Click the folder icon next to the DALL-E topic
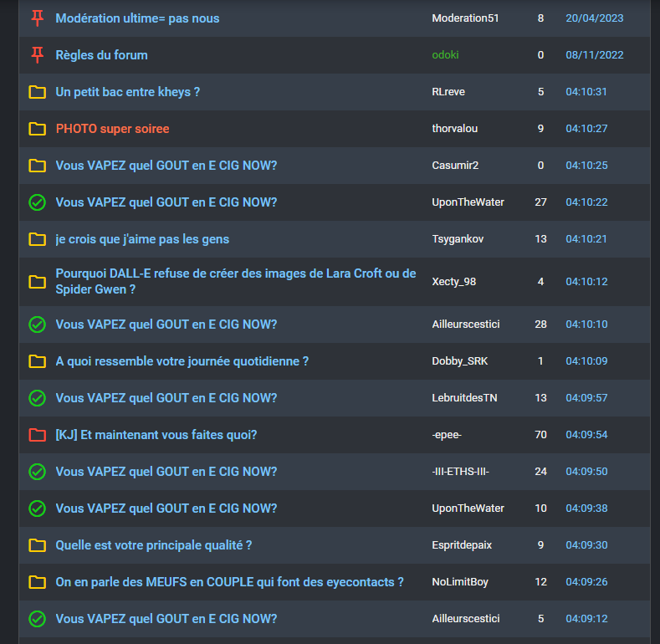The height and width of the screenshot is (644, 660). (37, 282)
